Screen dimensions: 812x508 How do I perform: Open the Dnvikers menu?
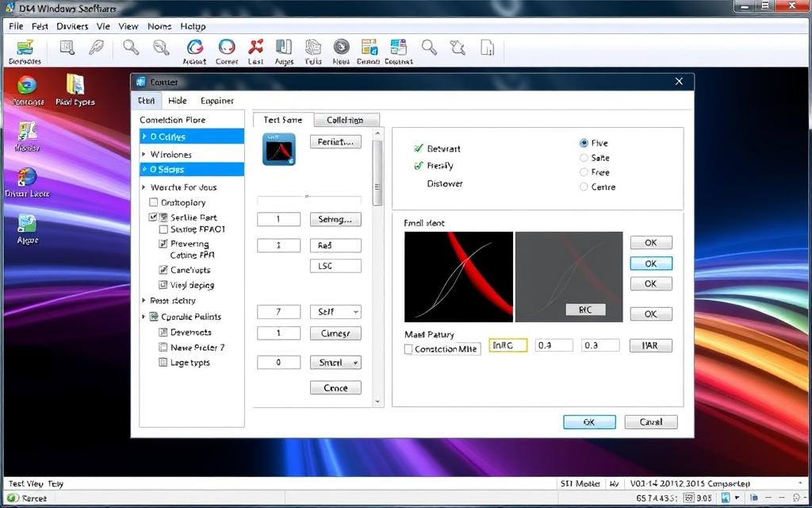pos(72,26)
